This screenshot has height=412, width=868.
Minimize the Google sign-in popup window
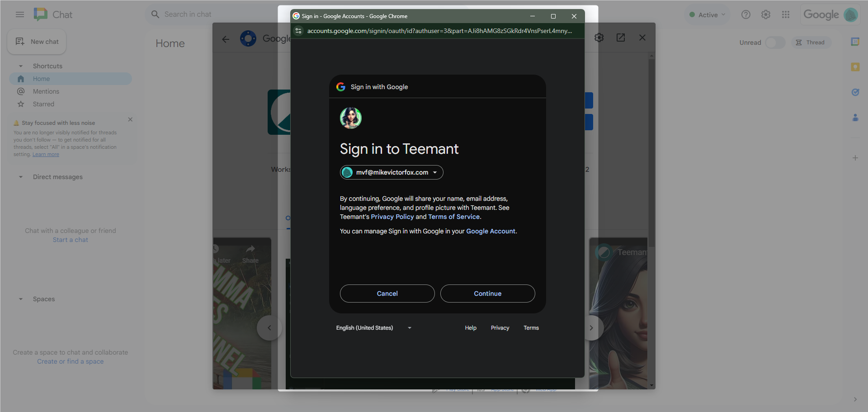point(533,16)
